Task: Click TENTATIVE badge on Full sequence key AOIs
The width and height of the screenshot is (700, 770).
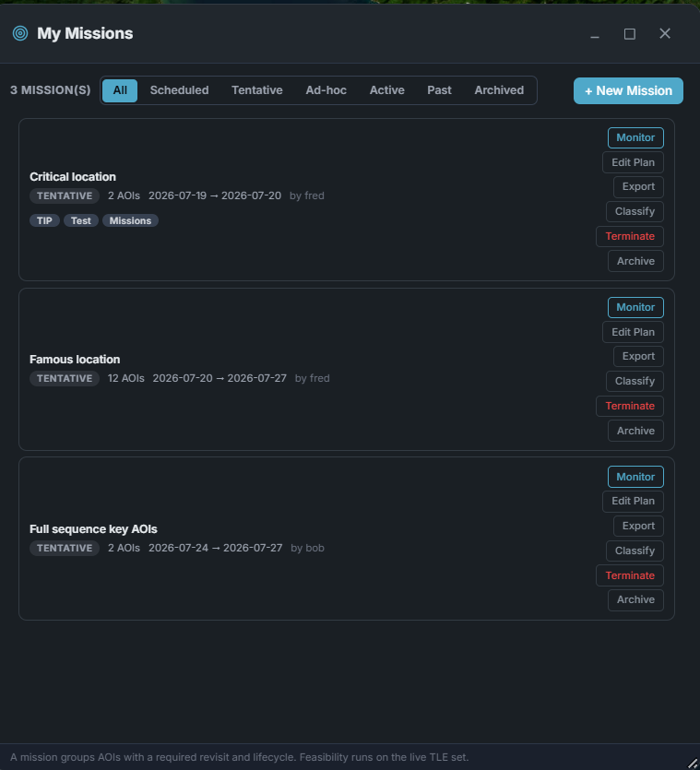Action: [x=65, y=549]
